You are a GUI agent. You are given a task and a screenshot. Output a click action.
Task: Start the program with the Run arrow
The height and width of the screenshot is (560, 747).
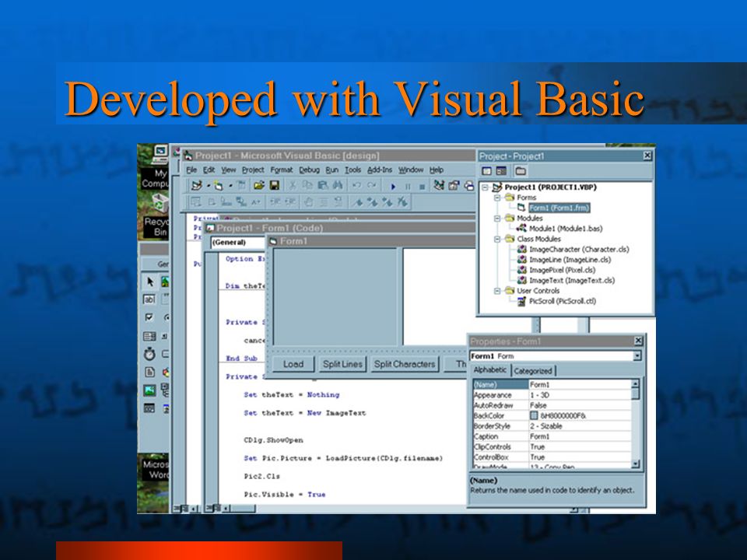pyautogui.click(x=393, y=187)
